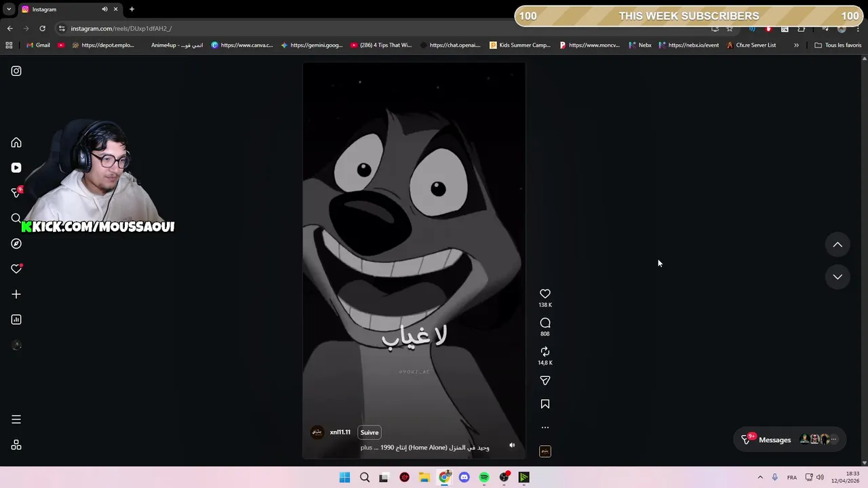The image size is (868, 488).
Task: Expand the caption with plus link
Action: tap(366, 447)
